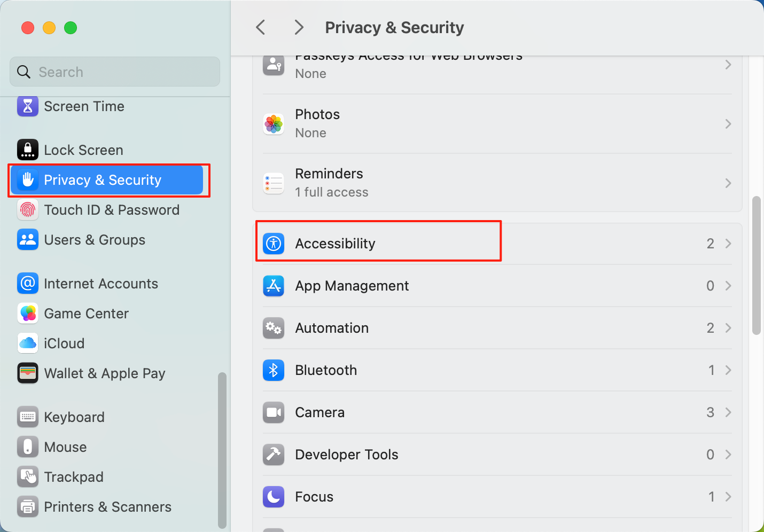Click the Photos app icon
Screen dimensions: 764x532
coord(274,124)
